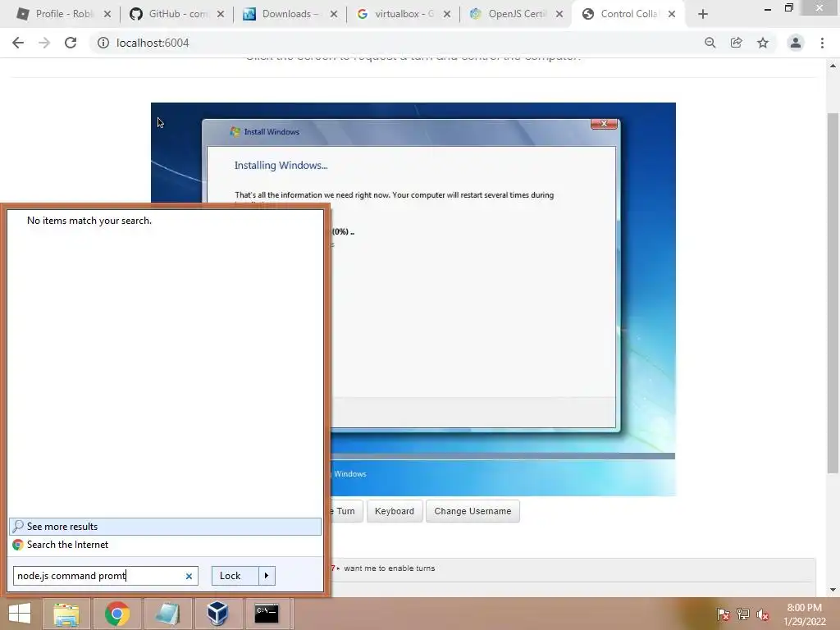
Task: View site information icon
Action: 103,43
